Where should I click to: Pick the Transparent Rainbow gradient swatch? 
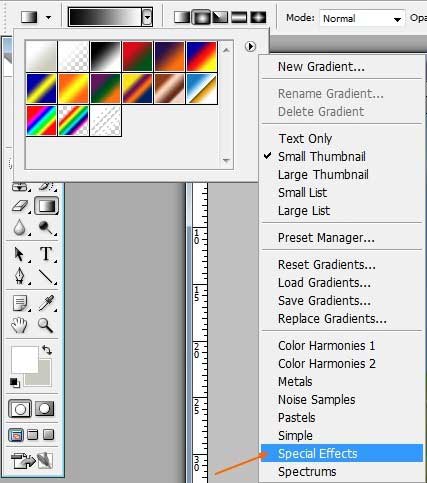click(73, 121)
